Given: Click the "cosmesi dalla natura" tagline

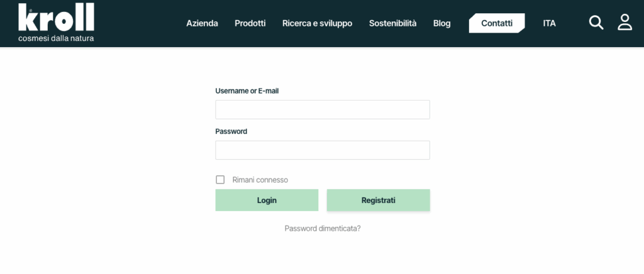Looking at the screenshot, I should pos(56,38).
